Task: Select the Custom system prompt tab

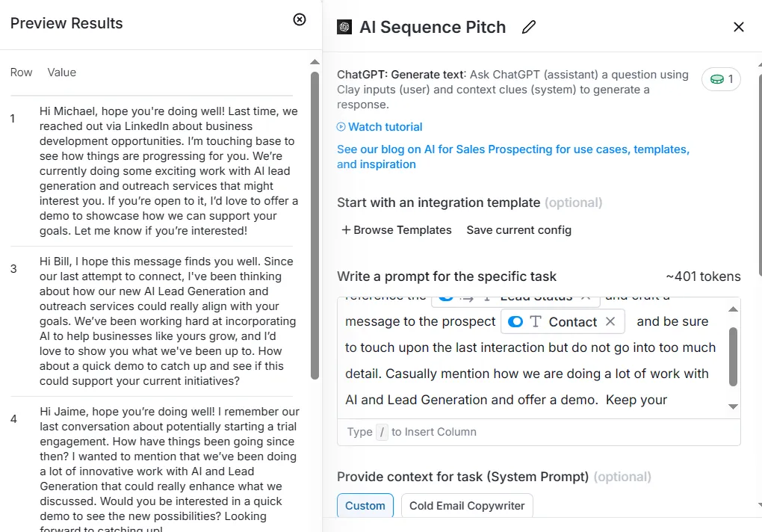Action: (x=365, y=505)
